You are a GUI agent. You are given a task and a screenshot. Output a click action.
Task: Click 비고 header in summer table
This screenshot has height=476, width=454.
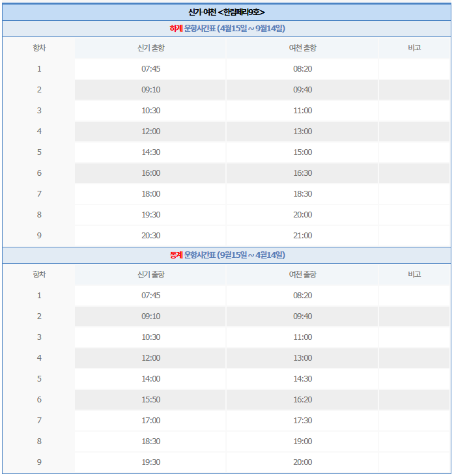414,48
